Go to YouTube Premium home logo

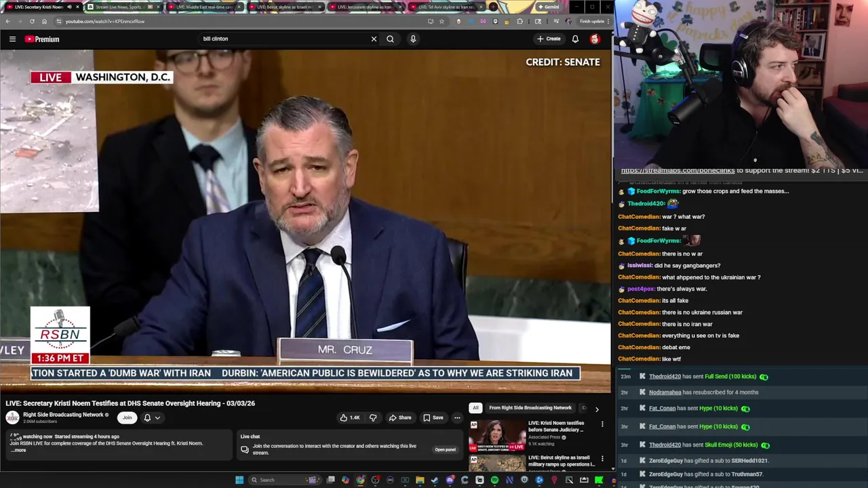[42, 39]
